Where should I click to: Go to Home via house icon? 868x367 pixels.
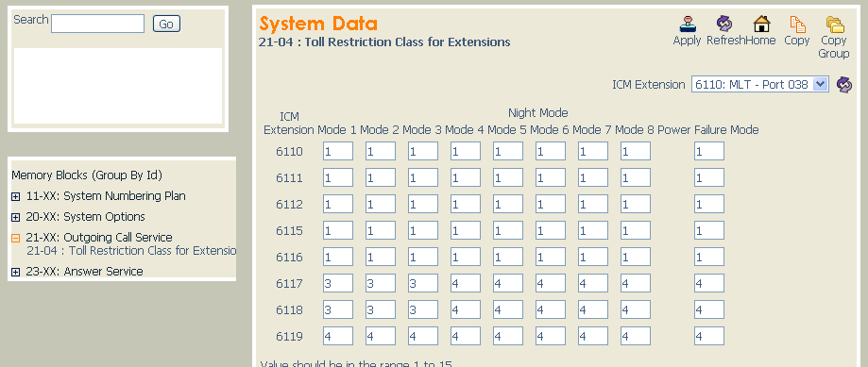(761, 24)
